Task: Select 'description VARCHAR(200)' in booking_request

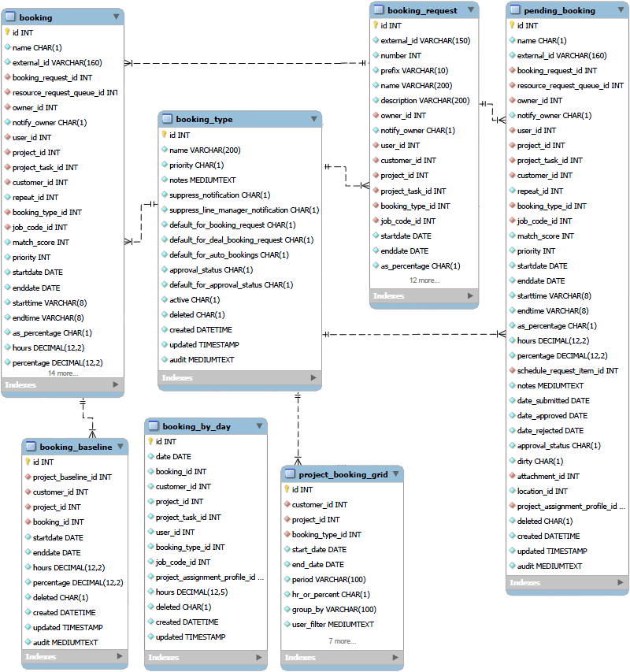Action: pyautogui.click(x=424, y=100)
